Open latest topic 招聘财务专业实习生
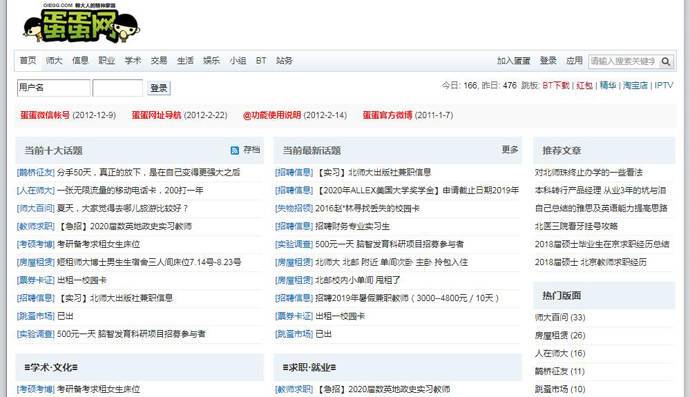The width and height of the screenshot is (690, 397). (352, 226)
